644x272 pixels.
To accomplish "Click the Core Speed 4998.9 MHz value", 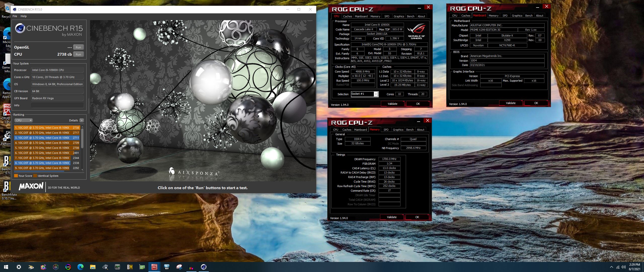I will click(x=363, y=72).
